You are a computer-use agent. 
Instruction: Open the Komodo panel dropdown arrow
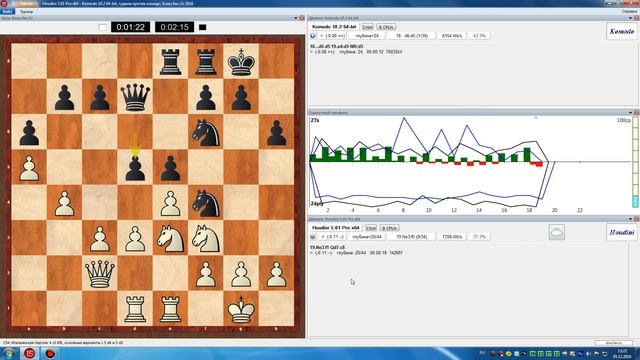tap(631, 18)
